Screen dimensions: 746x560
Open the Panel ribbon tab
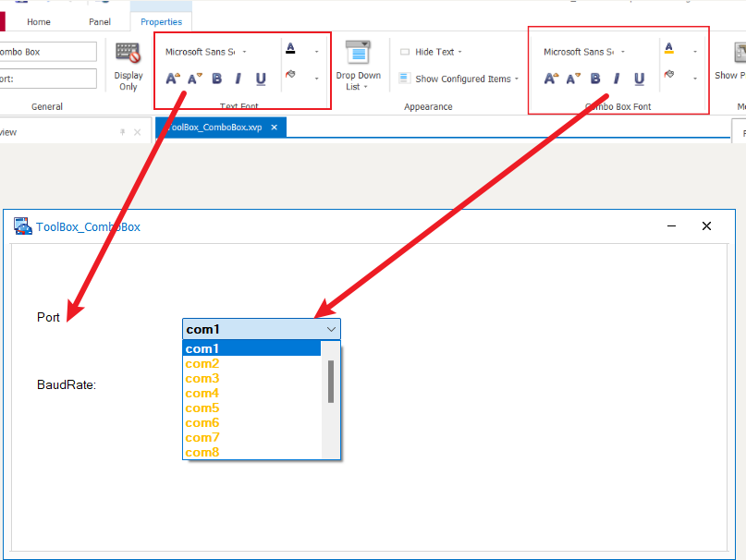[x=100, y=22]
